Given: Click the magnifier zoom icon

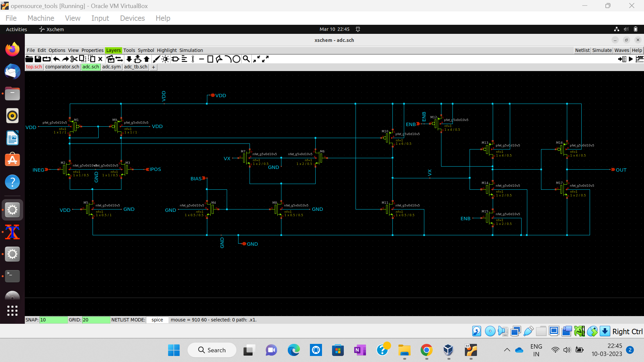Looking at the screenshot, I should 246,59.
